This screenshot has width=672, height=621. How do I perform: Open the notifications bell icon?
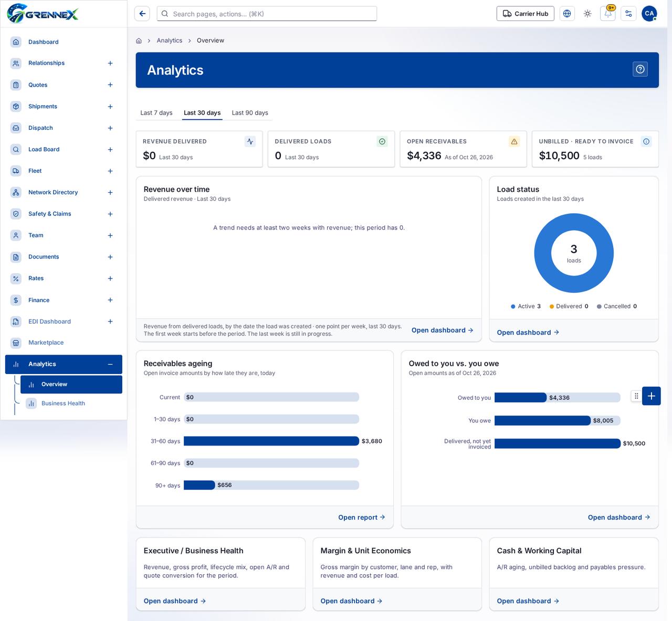(608, 14)
